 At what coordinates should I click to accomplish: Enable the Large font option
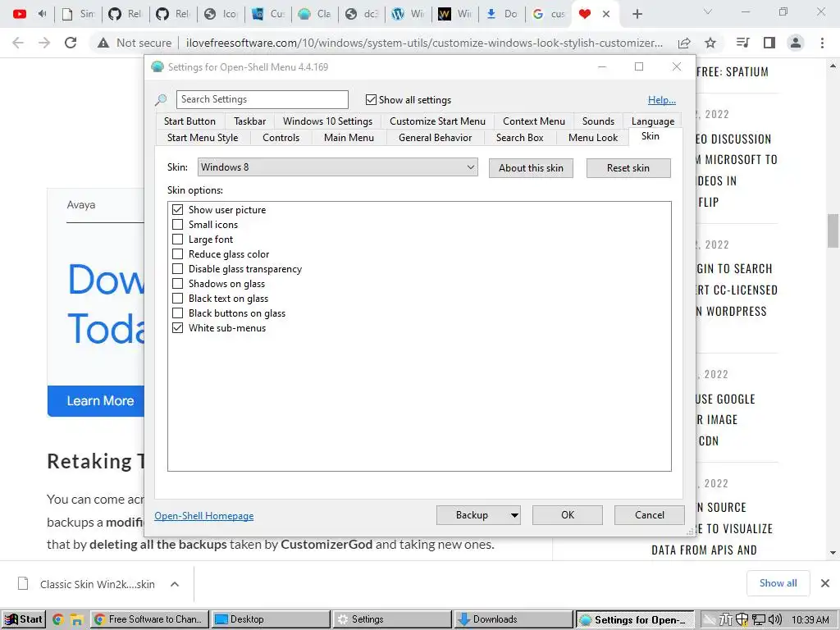coord(177,240)
